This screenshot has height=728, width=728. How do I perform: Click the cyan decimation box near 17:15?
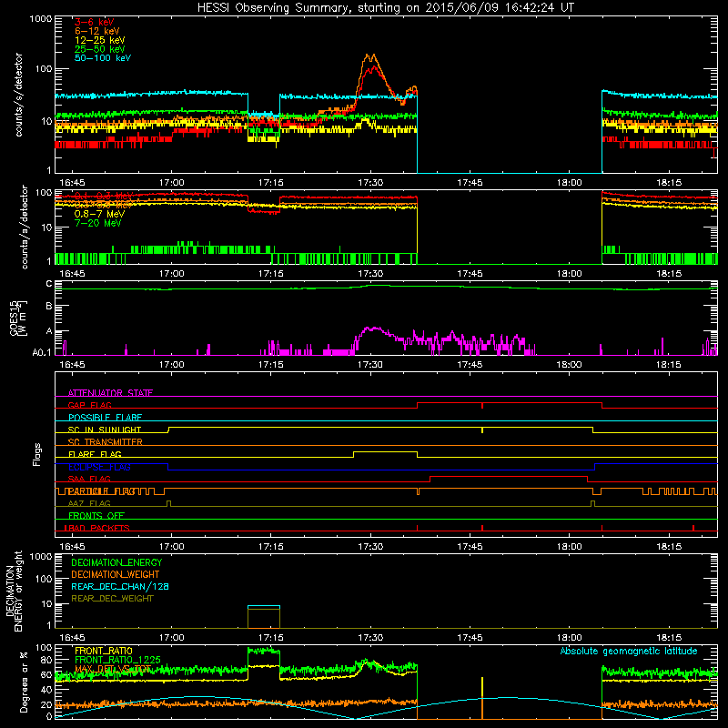click(x=264, y=606)
